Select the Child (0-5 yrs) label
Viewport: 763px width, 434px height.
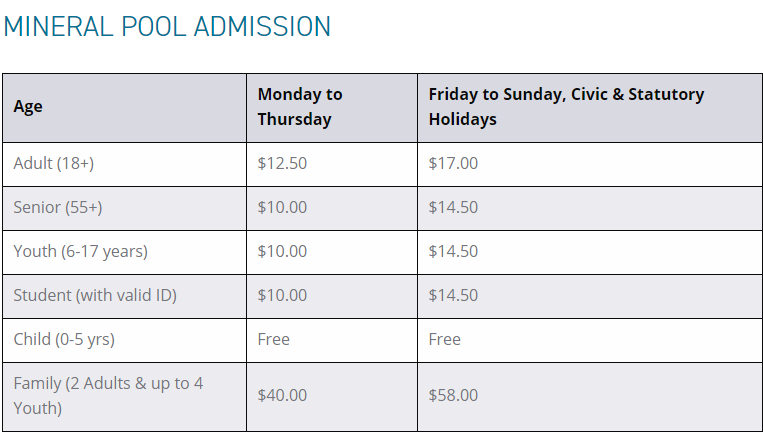click(x=64, y=339)
